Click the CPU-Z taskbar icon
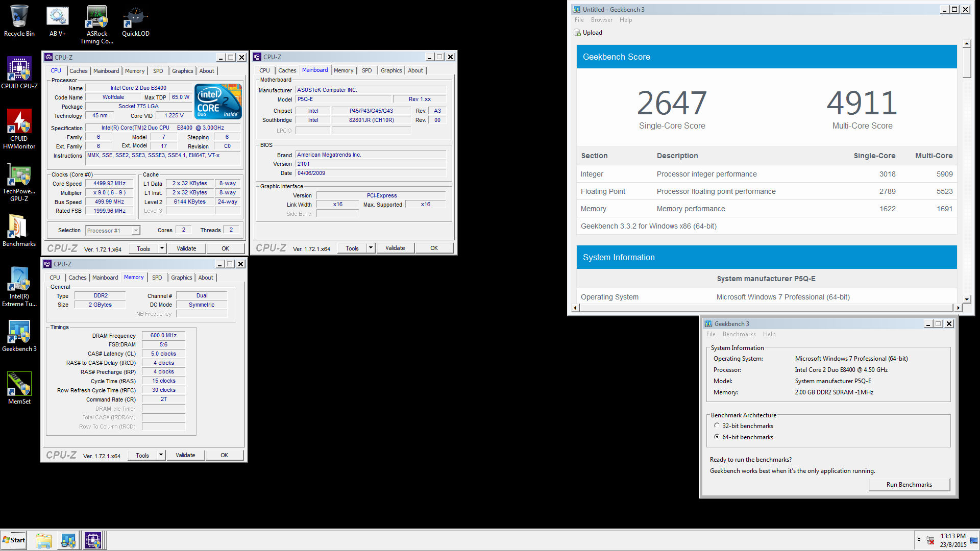The image size is (980, 551). pyautogui.click(x=92, y=540)
